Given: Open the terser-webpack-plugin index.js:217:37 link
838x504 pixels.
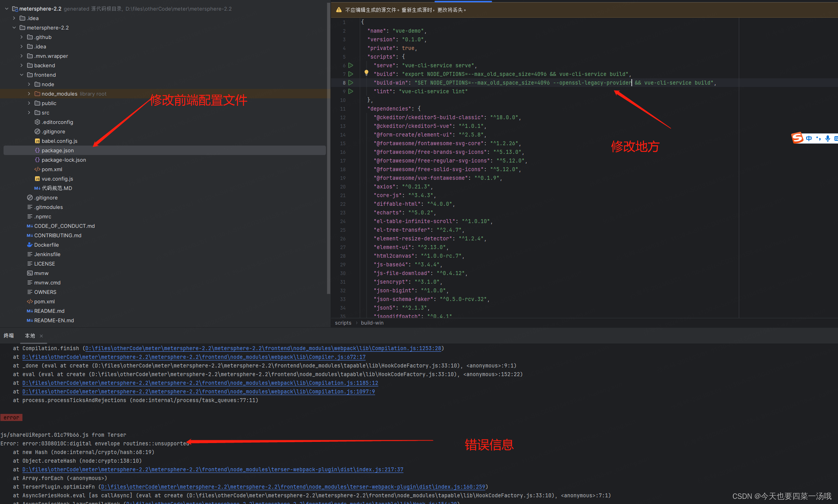Looking at the screenshot, I should pos(213,469).
